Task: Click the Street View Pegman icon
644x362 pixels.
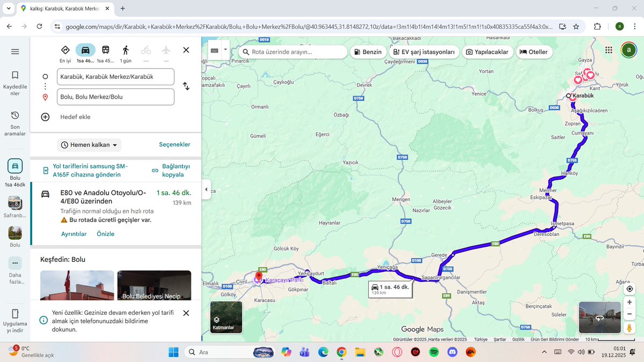Action: [x=630, y=327]
